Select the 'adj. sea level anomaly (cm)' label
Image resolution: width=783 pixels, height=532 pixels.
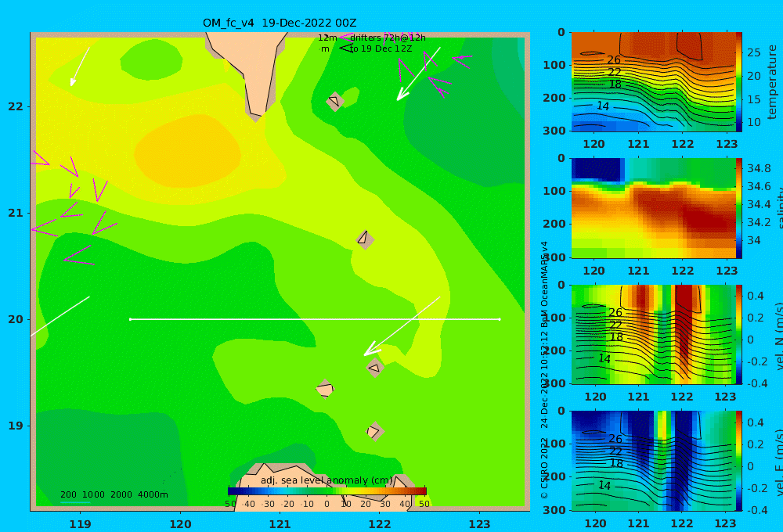coord(327,480)
